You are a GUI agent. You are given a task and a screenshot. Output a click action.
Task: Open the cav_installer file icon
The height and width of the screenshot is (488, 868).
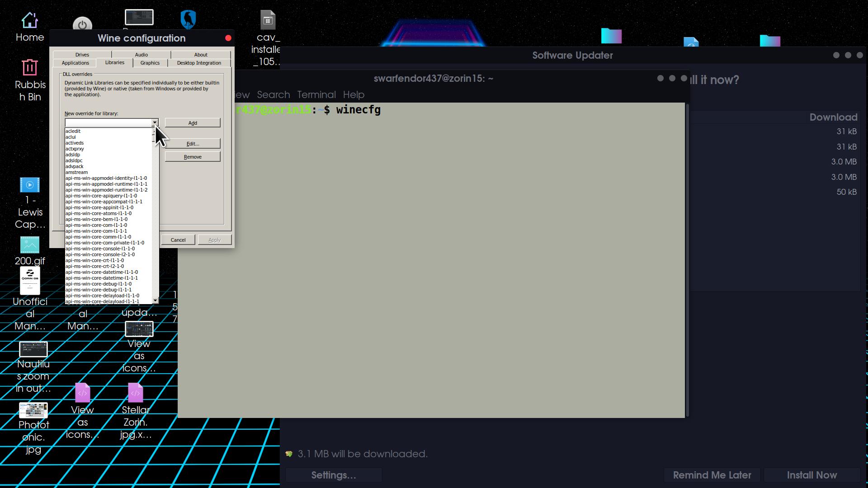(x=268, y=21)
